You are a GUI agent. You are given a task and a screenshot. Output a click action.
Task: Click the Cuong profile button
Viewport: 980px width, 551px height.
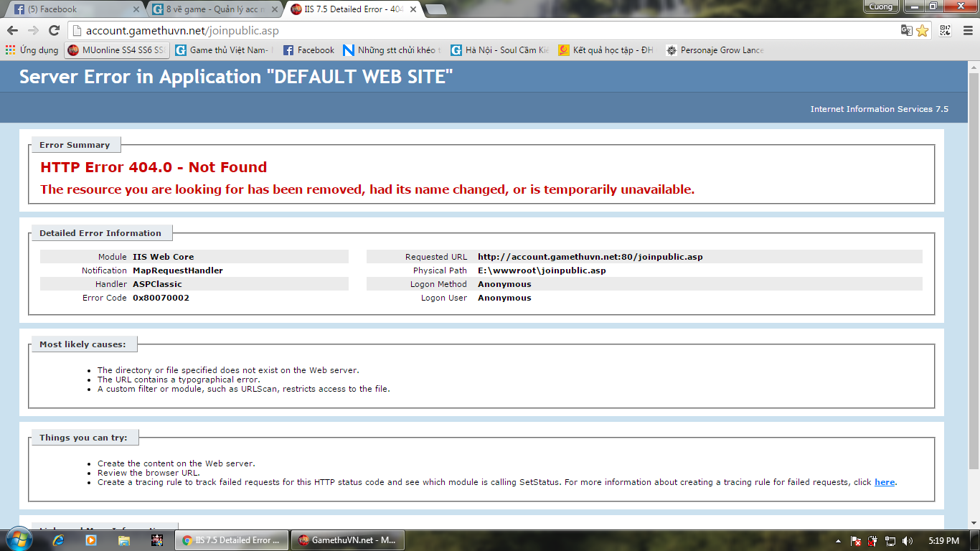pos(881,6)
